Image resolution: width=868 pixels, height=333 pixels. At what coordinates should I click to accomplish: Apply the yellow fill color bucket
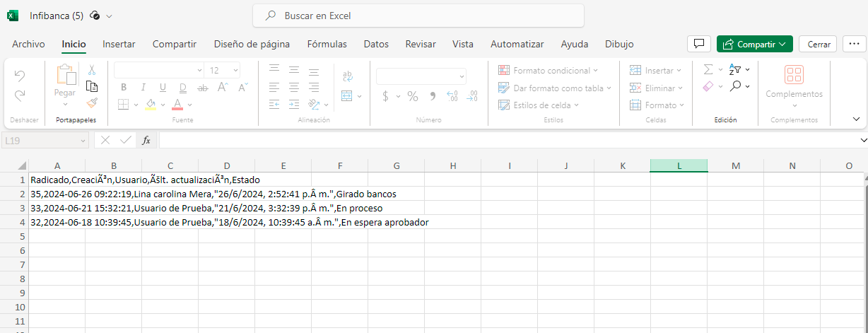(150, 105)
